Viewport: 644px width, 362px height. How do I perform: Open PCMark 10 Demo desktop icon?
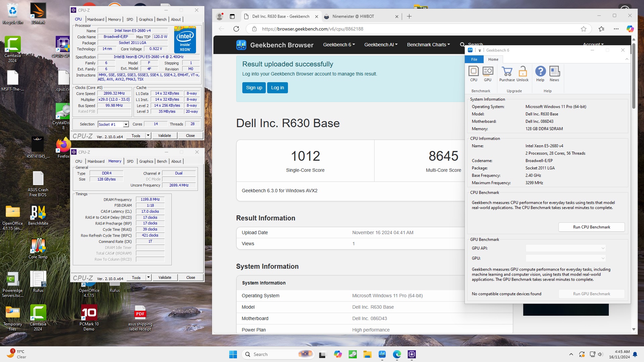point(89,318)
